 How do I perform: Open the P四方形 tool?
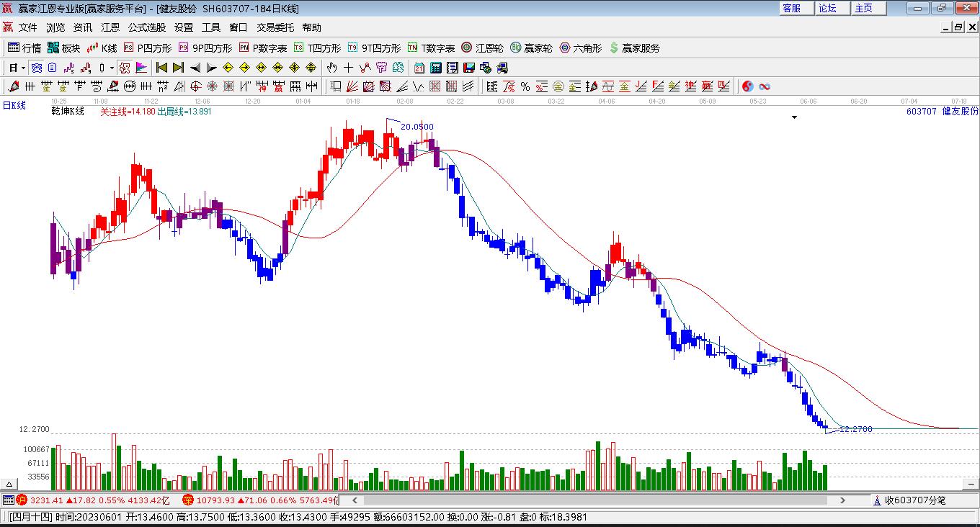click(148, 48)
